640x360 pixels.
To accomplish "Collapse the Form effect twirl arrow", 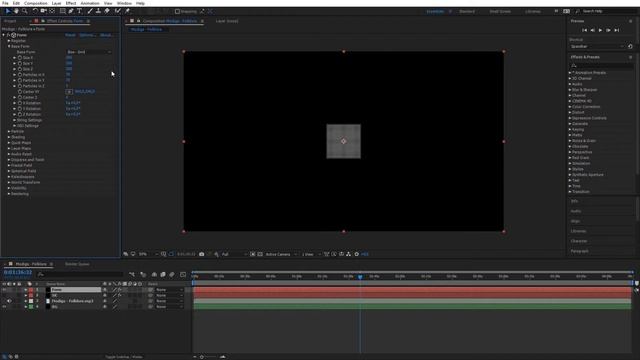I will [x=4, y=35].
